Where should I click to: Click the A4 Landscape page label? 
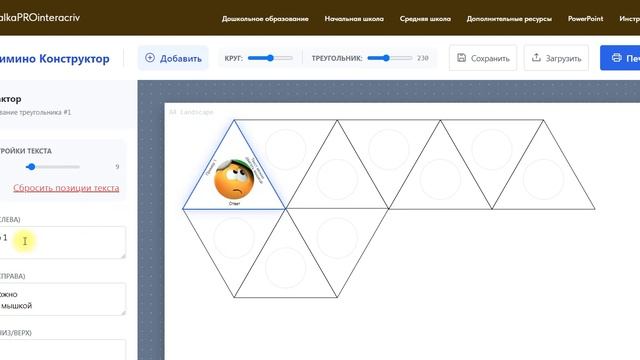tap(191, 112)
